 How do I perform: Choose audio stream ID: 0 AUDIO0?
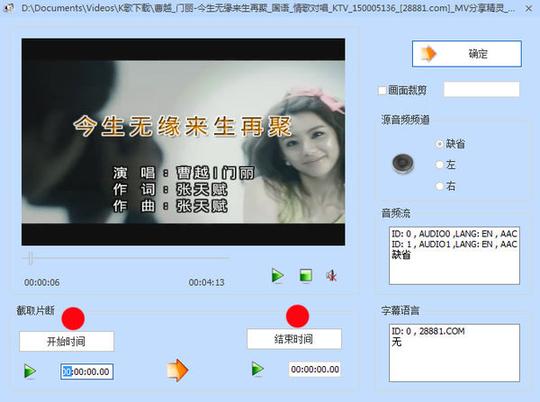[x=454, y=234]
